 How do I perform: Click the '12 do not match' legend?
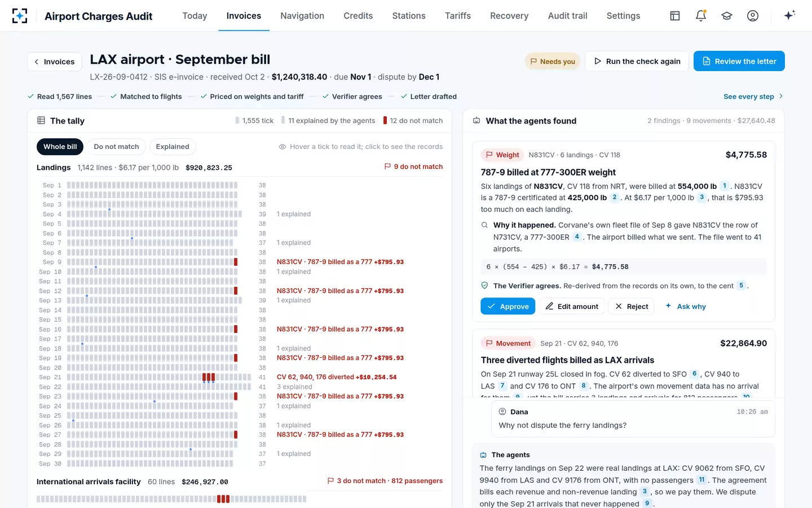click(x=413, y=120)
